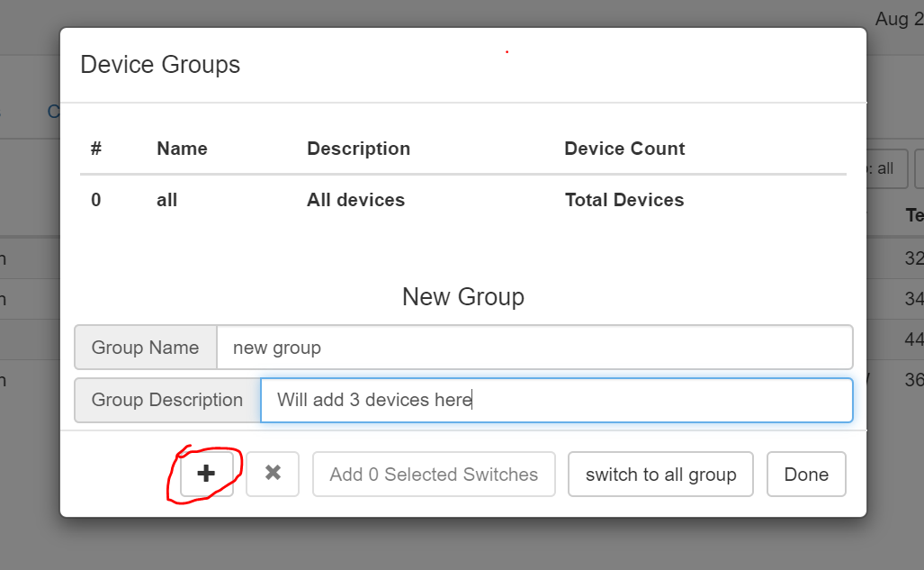Click the X icon to cancel group
924x570 pixels.
click(274, 475)
